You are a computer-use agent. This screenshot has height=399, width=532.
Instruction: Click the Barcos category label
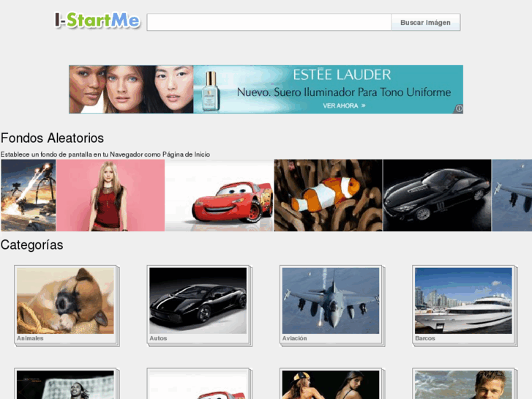[x=425, y=338]
